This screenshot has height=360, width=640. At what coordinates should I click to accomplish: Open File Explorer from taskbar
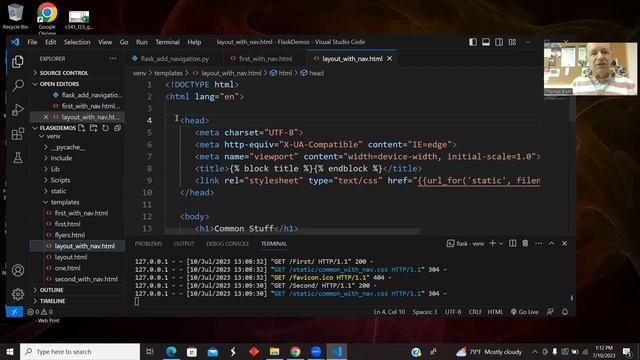(274, 351)
